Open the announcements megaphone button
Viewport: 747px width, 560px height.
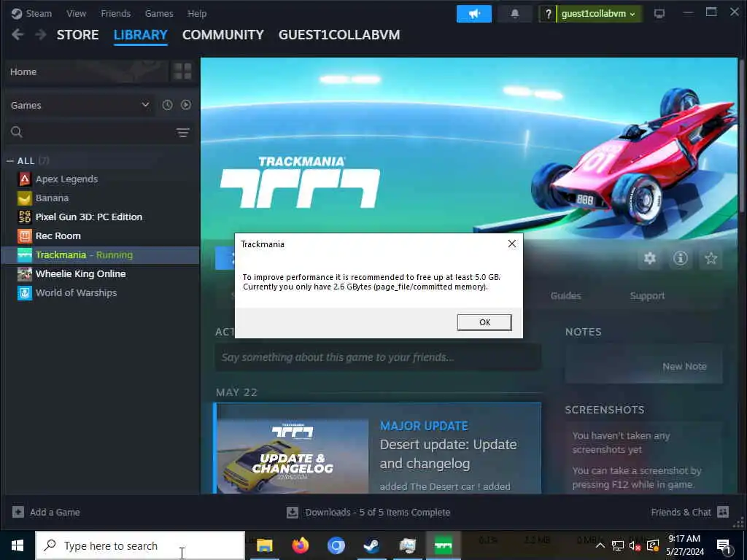pyautogui.click(x=473, y=14)
